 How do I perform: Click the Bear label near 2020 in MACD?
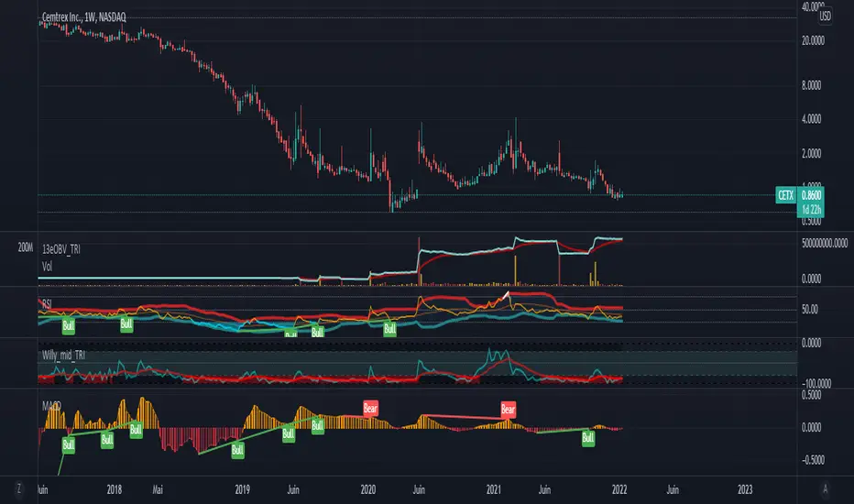coord(370,408)
